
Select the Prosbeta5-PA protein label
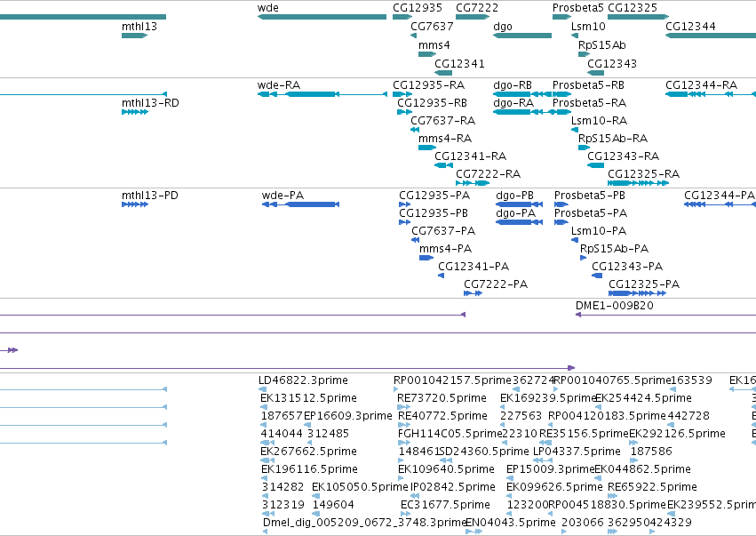click(591, 213)
